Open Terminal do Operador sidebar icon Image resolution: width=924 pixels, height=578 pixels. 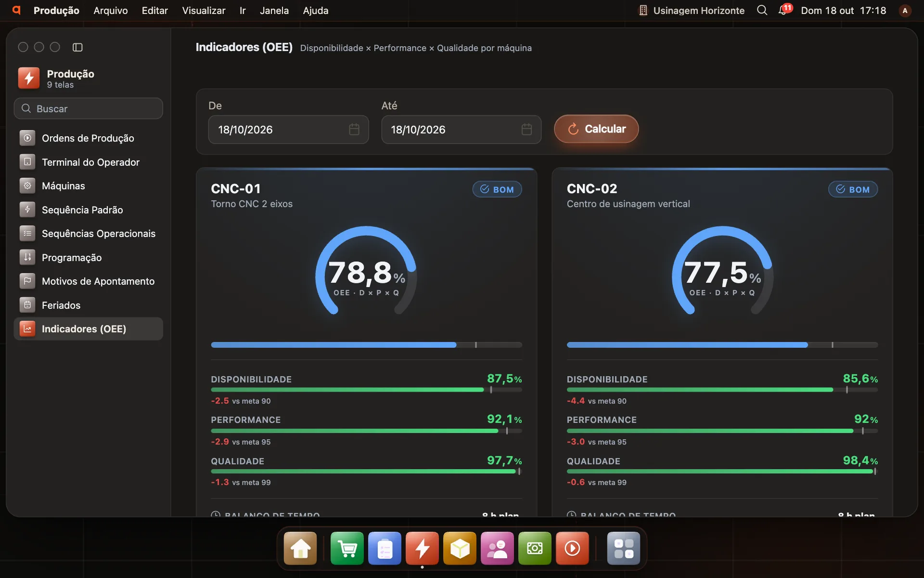(27, 162)
